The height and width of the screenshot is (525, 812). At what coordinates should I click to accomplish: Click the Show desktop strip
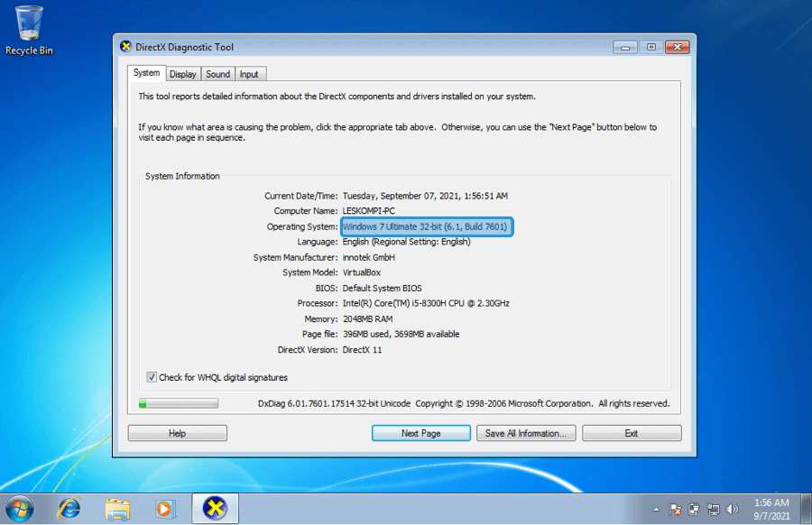click(806, 509)
